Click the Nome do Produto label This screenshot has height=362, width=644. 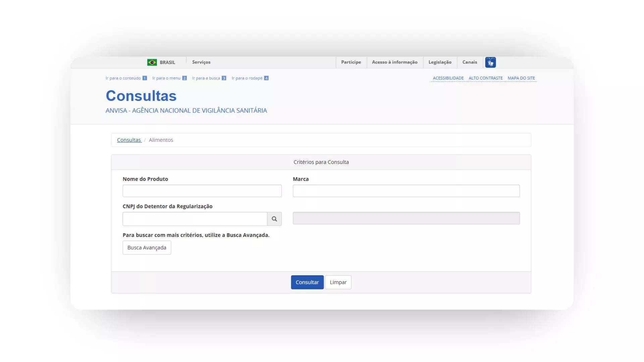click(145, 179)
